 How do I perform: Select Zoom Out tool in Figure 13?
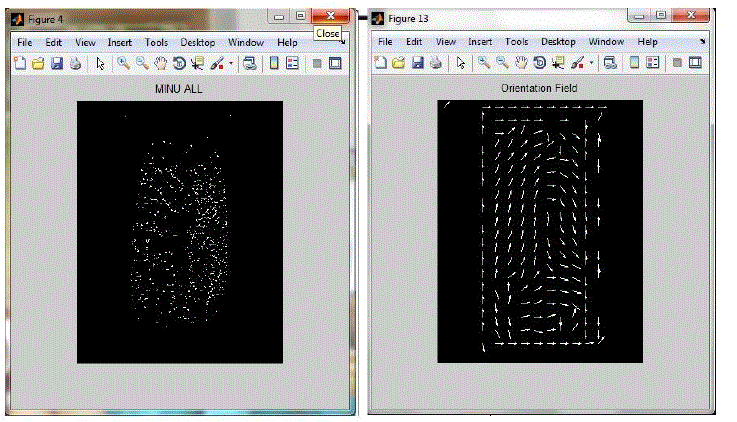pos(502,63)
